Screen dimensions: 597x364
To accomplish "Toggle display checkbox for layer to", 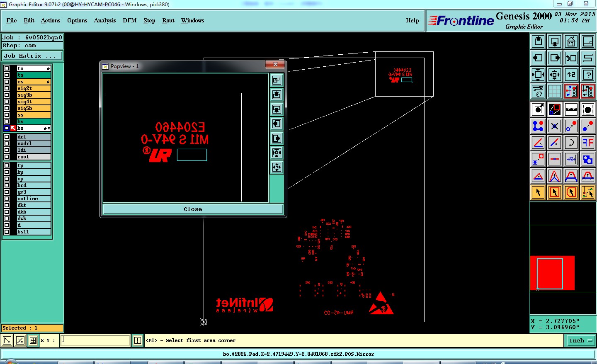I will point(7,68).
